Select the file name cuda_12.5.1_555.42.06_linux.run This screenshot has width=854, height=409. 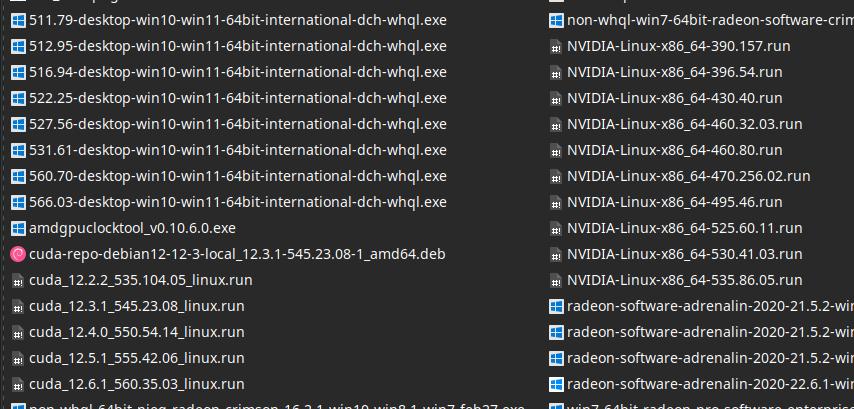137,358
